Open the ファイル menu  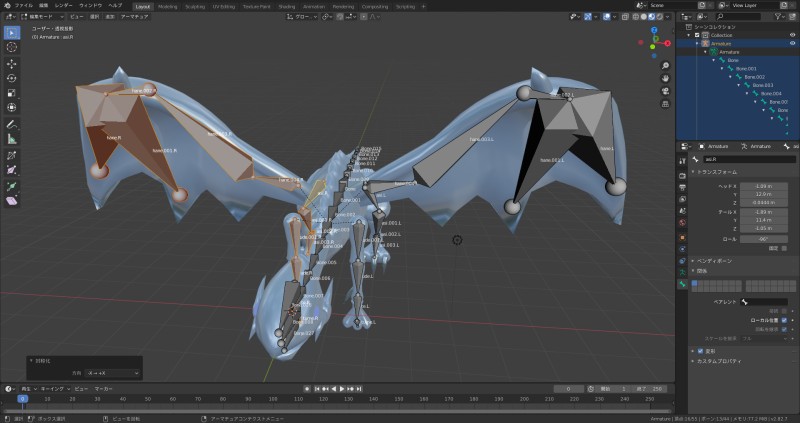[x=23, y=5]
